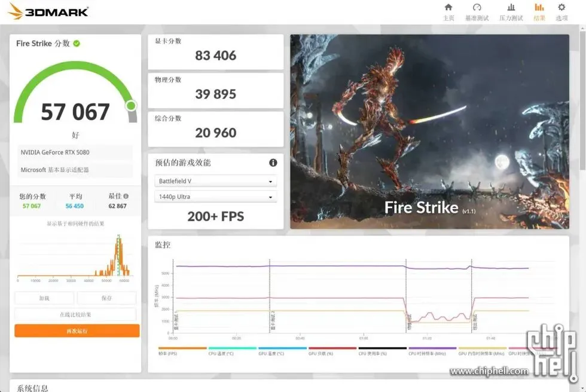Screen dimensions: 586x392
Task: Go to the 主页 home page
Action: [448, 12]
